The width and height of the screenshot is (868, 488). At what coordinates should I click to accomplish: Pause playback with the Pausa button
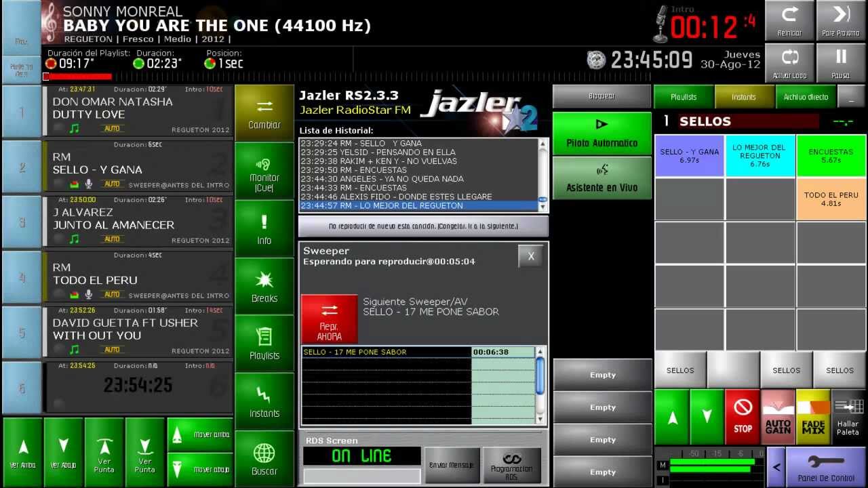(841, 63)
